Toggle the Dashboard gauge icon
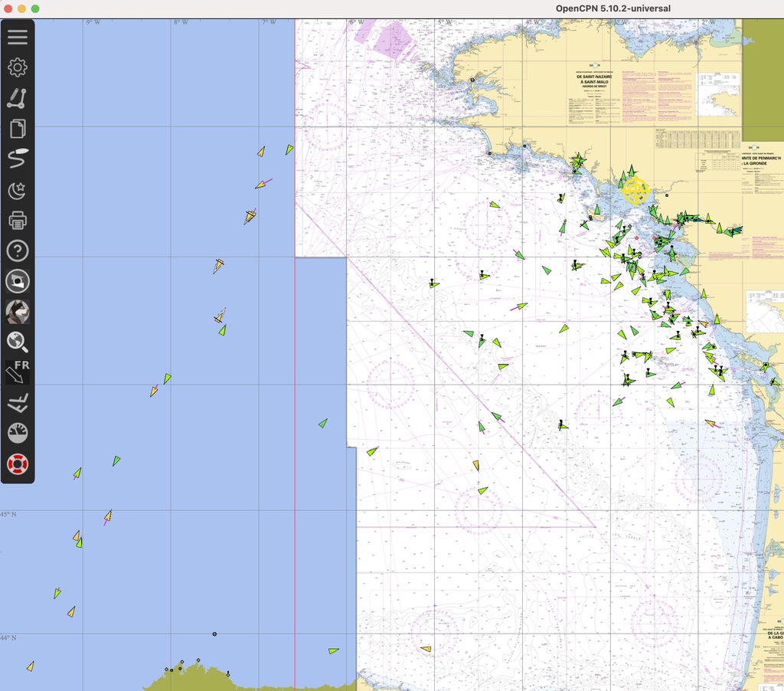Viewport: 784px width, 691px height. pos(18,434)
